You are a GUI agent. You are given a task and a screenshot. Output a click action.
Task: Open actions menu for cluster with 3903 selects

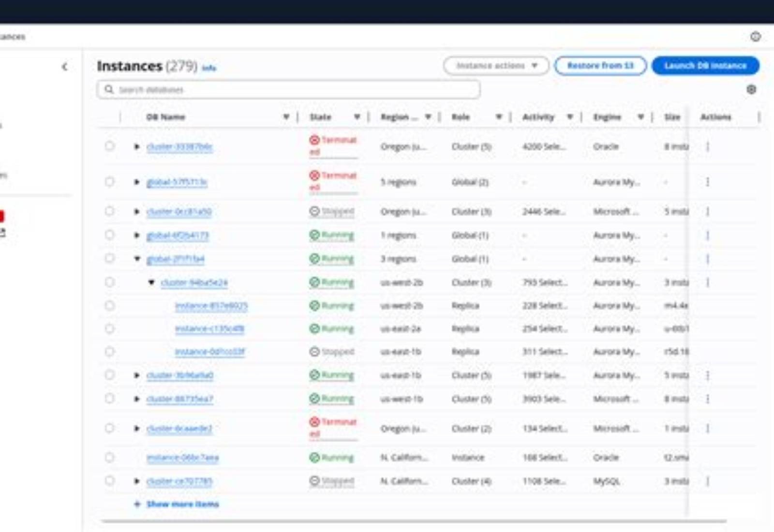pyautogui.click(x=708, y=399)
